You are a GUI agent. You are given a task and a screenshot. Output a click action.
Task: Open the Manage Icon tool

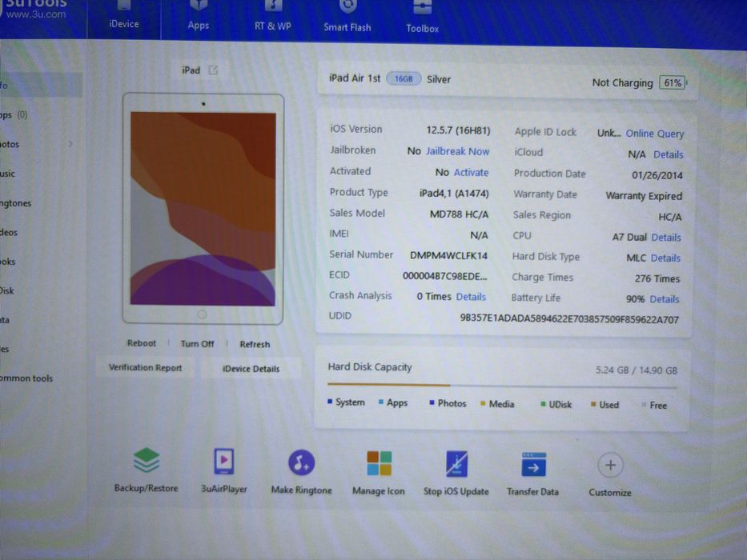click(x=379, y=463)
